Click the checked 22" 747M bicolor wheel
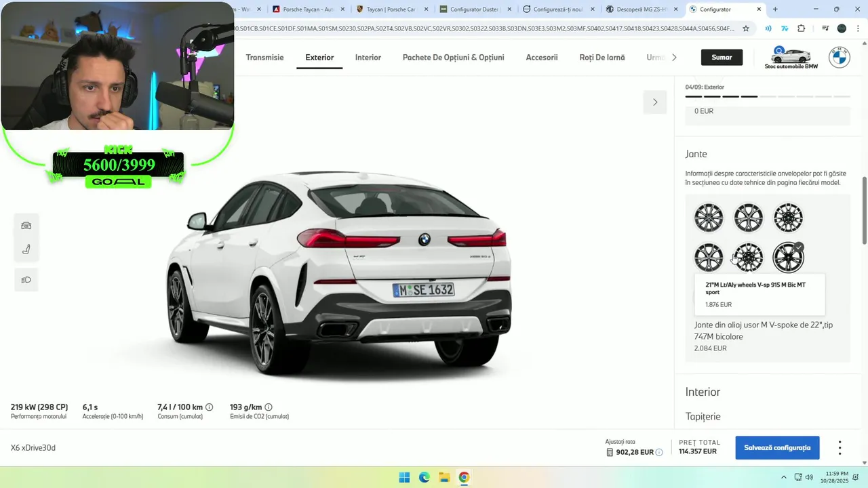The width and height of the screenshot is (868, 488). click(788, 258)
